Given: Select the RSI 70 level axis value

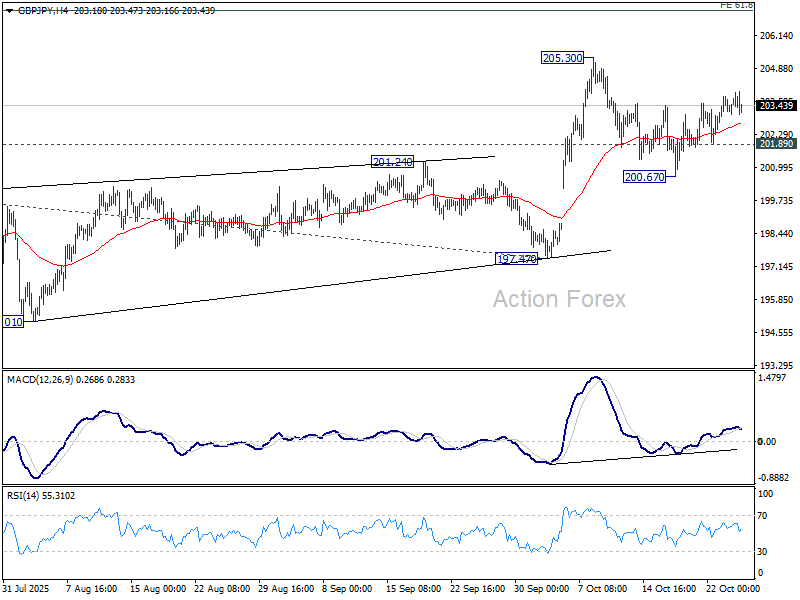Looking at the screenshot, I should pyautogui.click(x=765, y=515).
